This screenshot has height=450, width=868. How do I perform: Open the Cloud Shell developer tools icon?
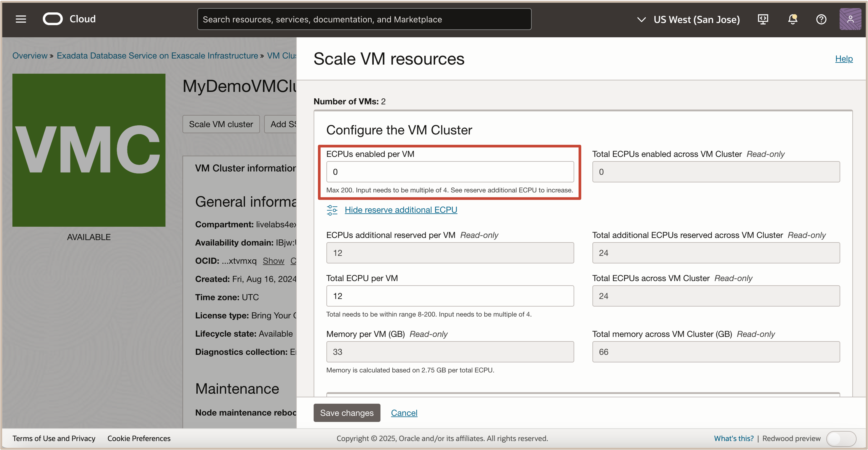763,19
